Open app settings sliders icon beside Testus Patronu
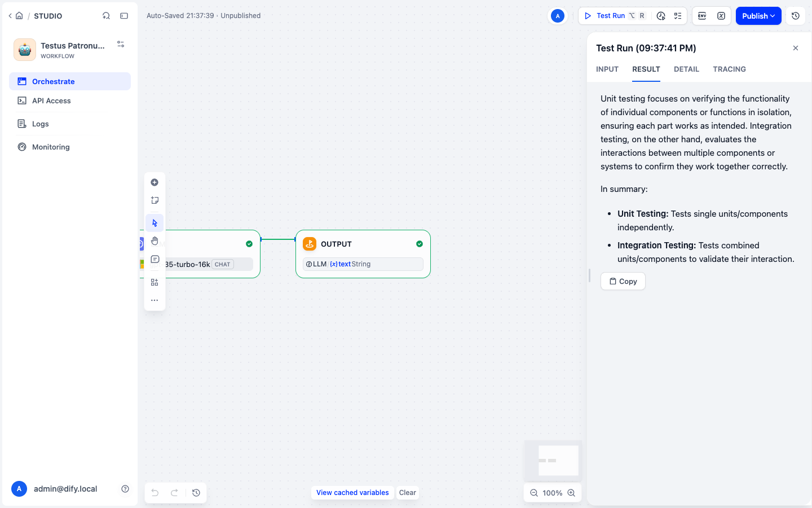 121,44
